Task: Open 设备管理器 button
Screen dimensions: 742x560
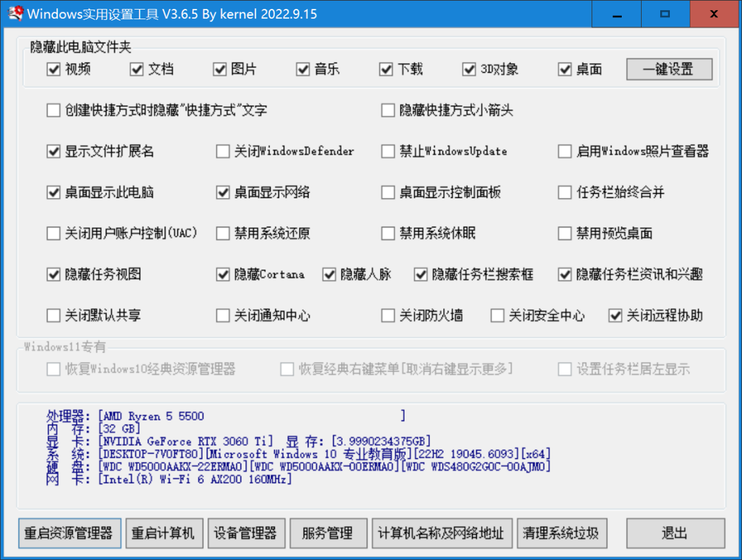Action: tap(247, 533)
